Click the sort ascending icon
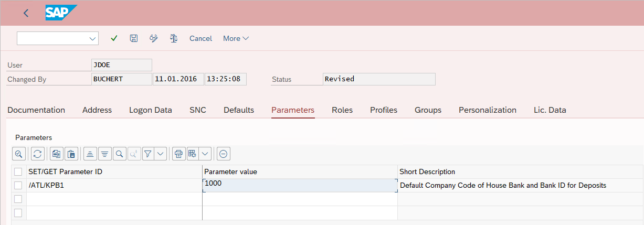The height and width of the screenshot is (225, 644). pos(90,154)
